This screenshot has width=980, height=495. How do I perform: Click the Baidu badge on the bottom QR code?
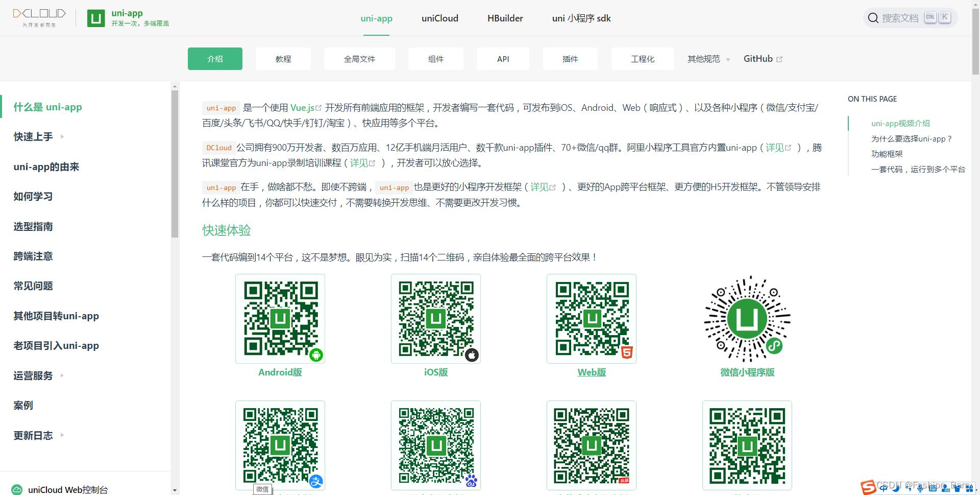point(472,481)
